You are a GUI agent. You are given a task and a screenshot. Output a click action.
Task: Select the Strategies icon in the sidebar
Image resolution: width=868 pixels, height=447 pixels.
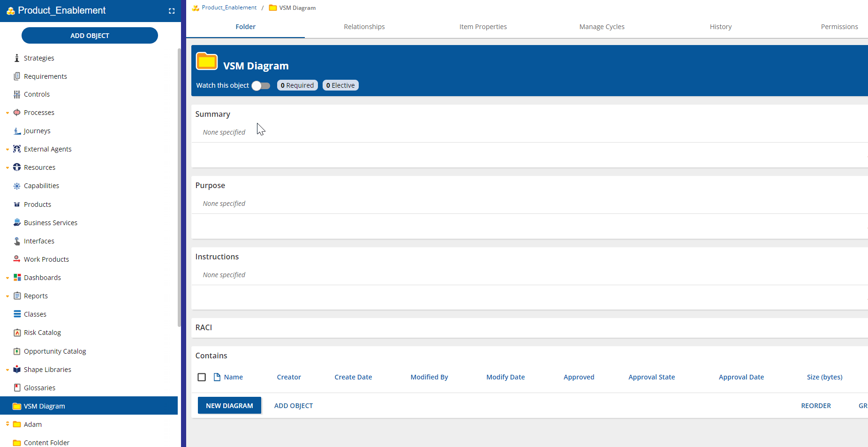(16, 58)
